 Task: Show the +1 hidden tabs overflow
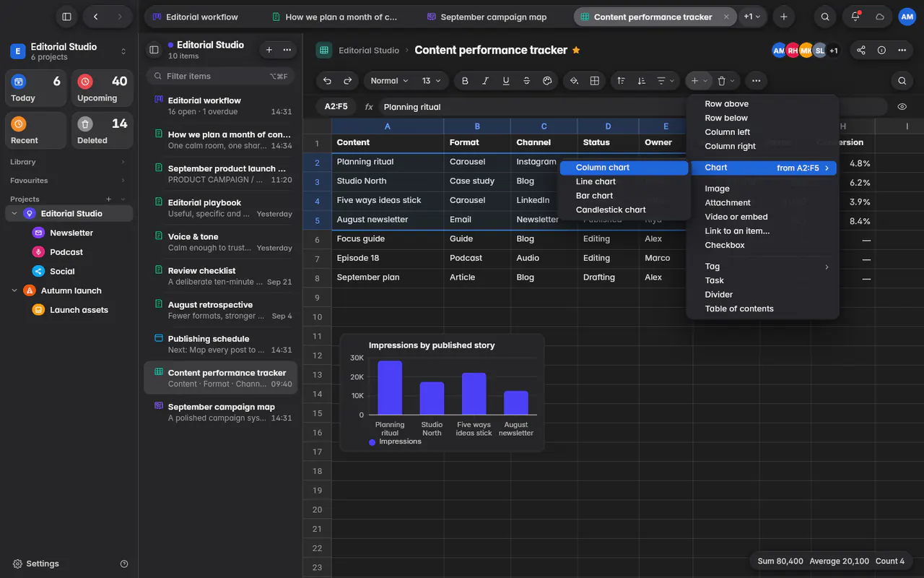[752, 17]
